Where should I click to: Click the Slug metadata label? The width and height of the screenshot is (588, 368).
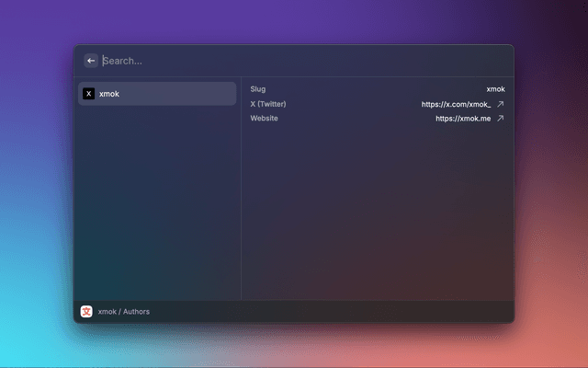257,89
